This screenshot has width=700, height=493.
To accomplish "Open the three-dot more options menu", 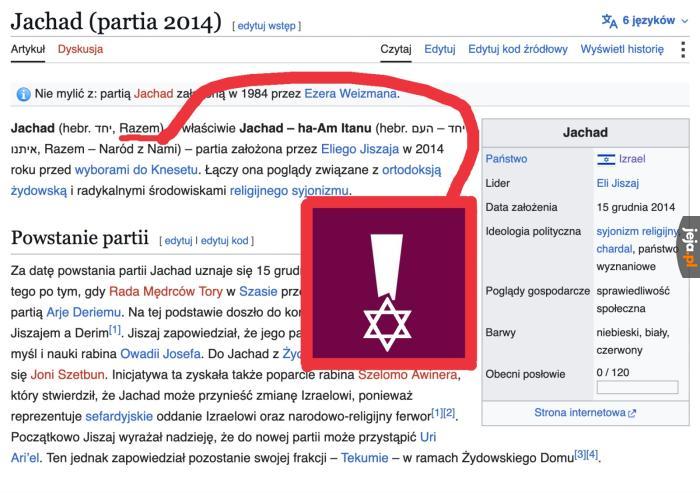I will pos(683,50).
